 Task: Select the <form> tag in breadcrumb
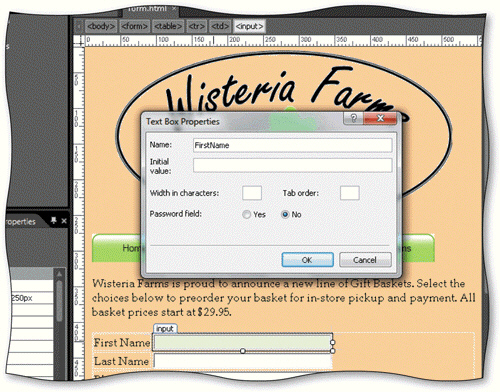click(x=134, y=26)
